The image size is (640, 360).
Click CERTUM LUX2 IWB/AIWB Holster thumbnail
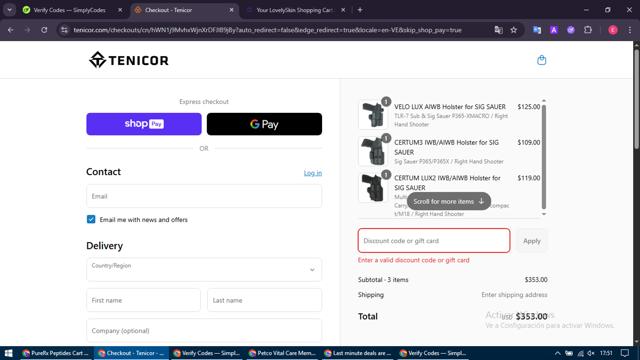coord(373,187)
